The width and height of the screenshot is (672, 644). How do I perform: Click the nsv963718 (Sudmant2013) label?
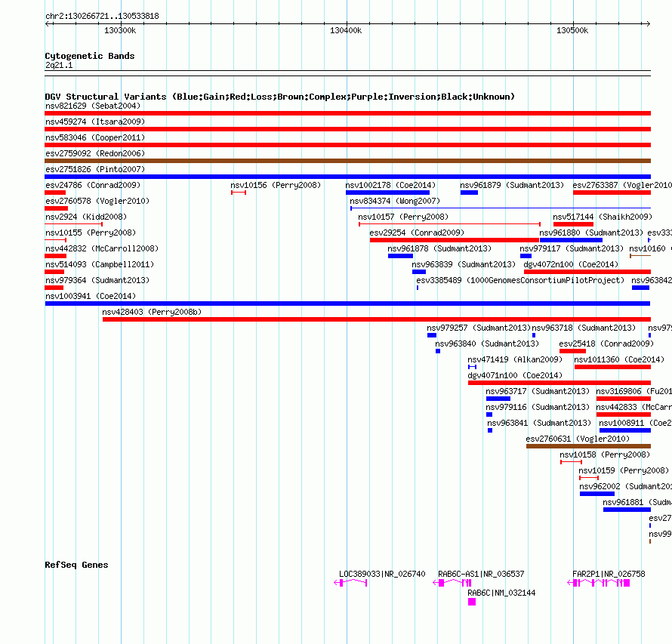[x=584, y=328]
